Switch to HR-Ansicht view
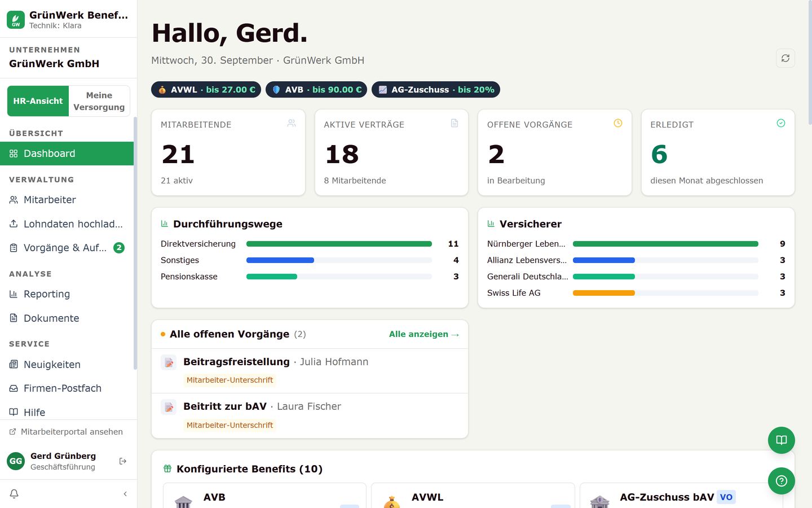812x508 pixels. click(x=38, y=101)
